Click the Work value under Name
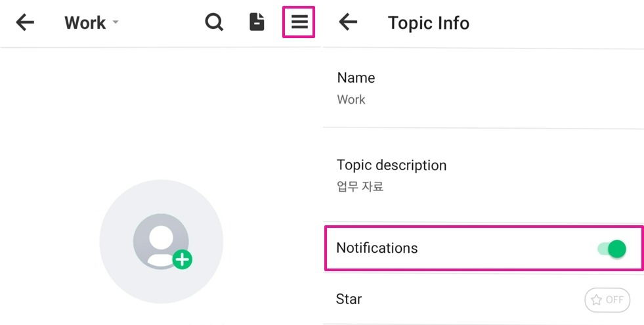This screenshot has height=325, width=644. pos(351,100)
